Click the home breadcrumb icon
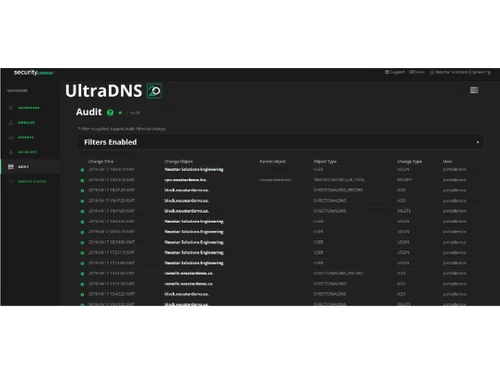The width and height of the screenshot is (500, 375). tap(120, 113)
